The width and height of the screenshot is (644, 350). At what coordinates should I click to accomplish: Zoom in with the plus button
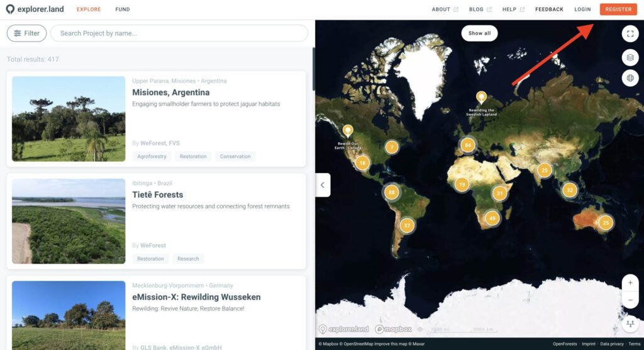pyautogui.click(x=630, y=283)
